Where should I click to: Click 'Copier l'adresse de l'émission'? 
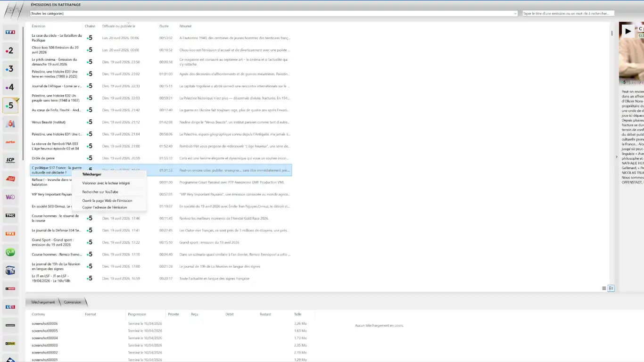pos(104,207)
